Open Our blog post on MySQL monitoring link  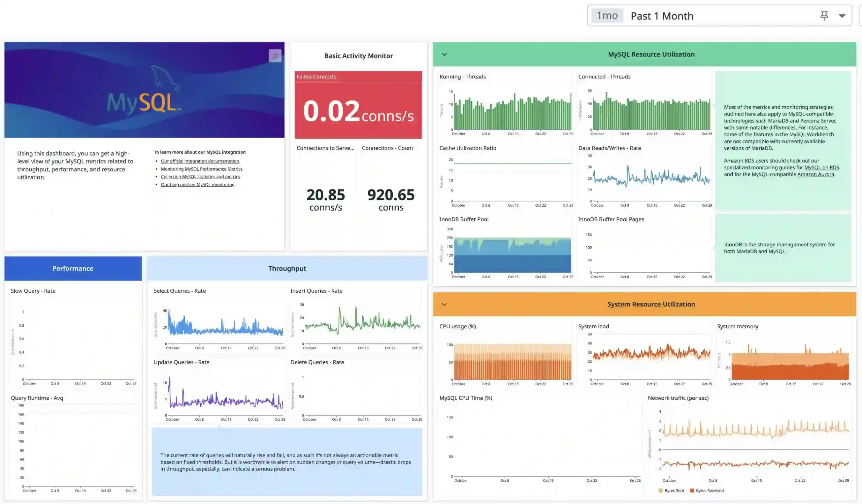[x=198, y=184]
